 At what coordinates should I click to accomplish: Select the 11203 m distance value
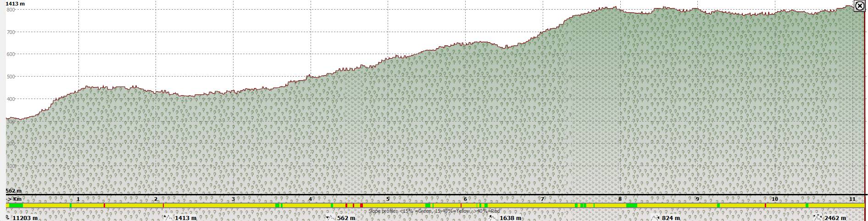[25, 218]
